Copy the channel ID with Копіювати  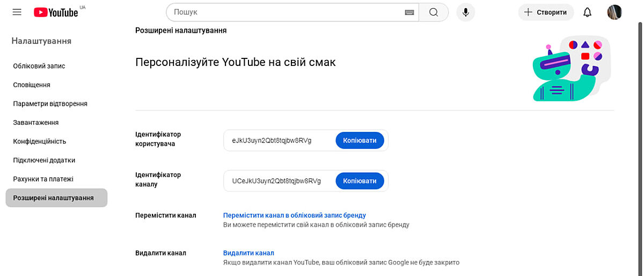pyautogui.click(x=360, y=181)
